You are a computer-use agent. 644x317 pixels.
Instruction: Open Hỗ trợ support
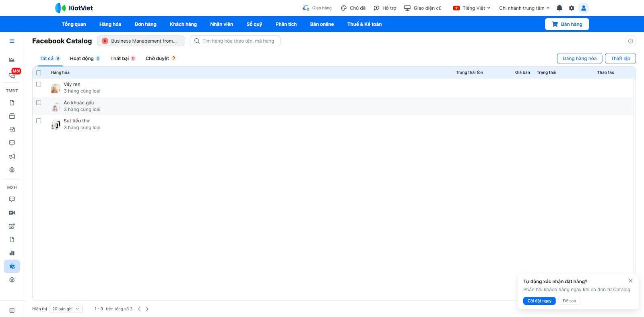(x=385, y=8)
